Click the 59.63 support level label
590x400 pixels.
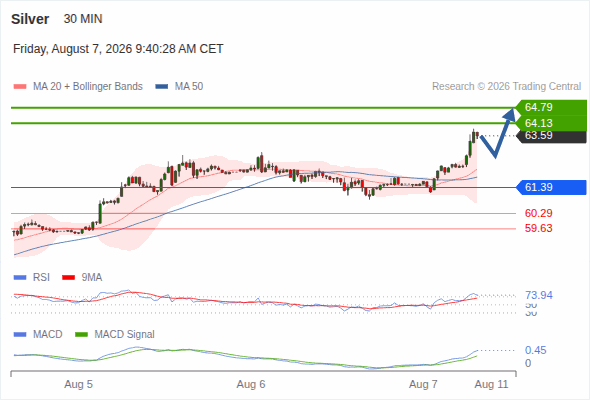point(538,228)
